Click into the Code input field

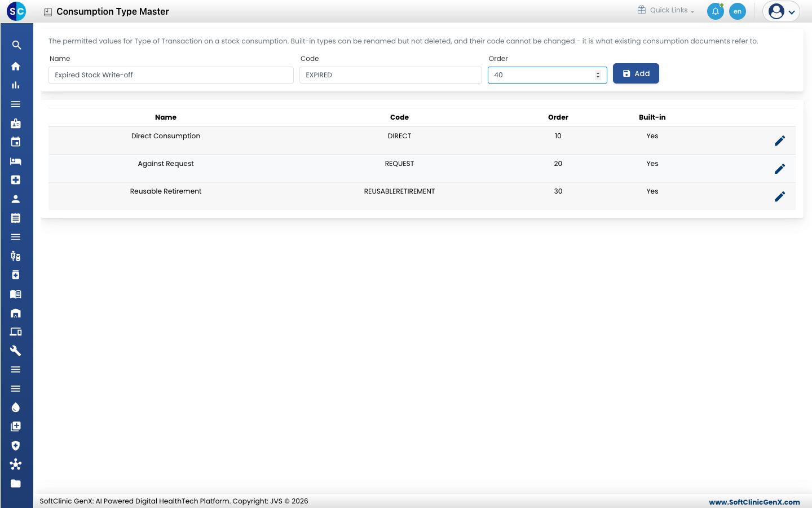pyautogui.click(x=391, y=75)
